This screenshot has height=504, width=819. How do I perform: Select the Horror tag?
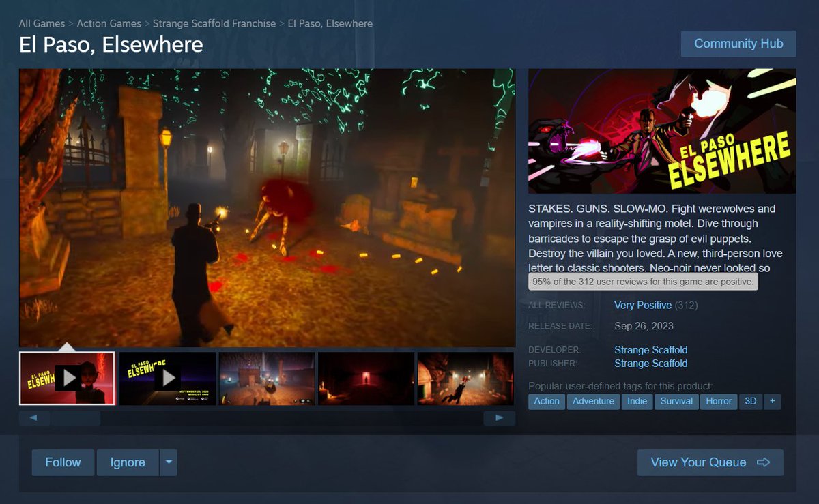click(719, 401)
